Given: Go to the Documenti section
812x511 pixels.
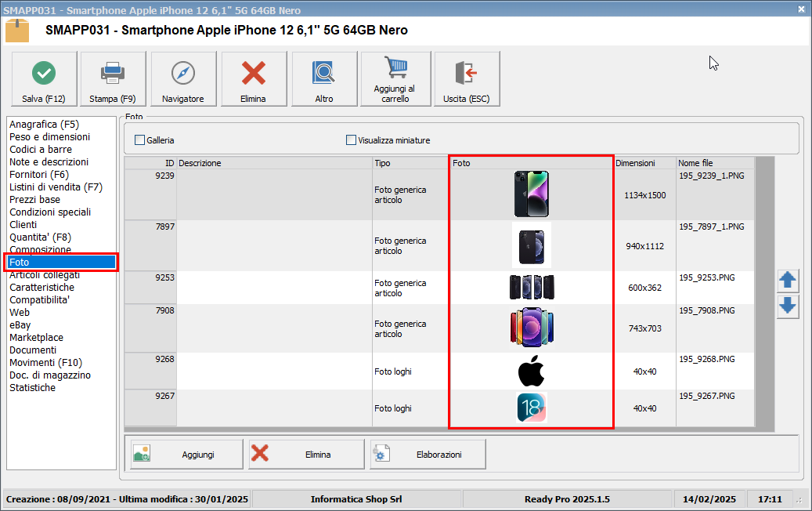Looking at the screenshot, I should tap(33, 350).
